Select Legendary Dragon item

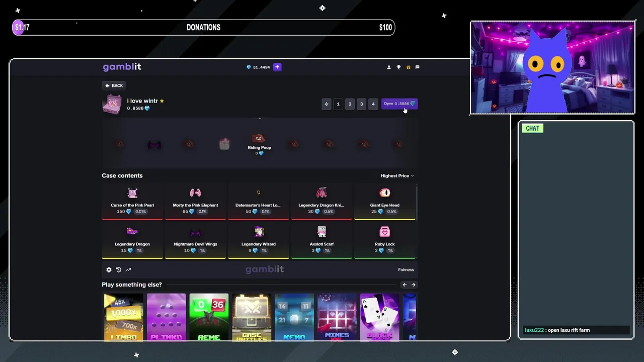pyautogui.click(x=132, y=240)
